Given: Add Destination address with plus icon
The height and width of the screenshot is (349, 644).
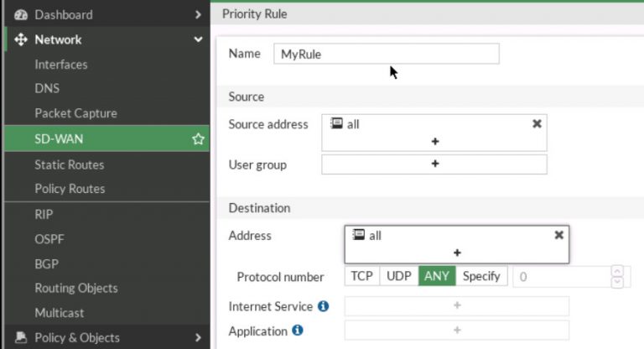Looking at the screenshot, I should point(457,253).
